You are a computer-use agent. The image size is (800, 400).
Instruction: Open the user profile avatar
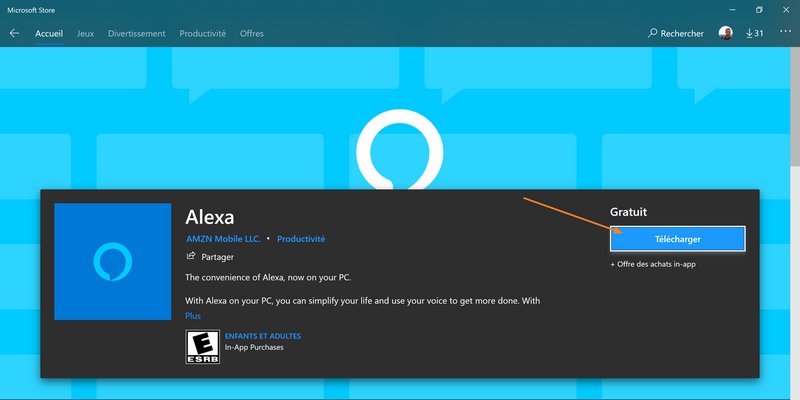[726, 33]
